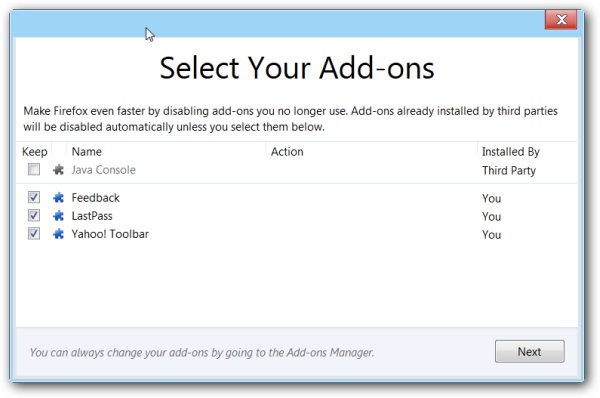
Task: Click the Yahoo! Toolbar puzzle piece icon
Action: [58, 233]
